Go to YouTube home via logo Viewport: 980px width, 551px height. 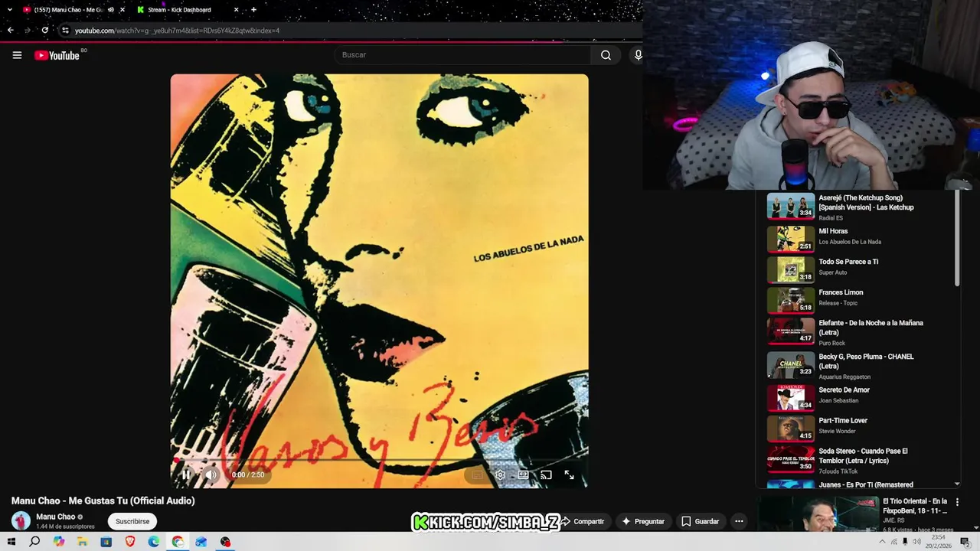(x=57, y=55)
